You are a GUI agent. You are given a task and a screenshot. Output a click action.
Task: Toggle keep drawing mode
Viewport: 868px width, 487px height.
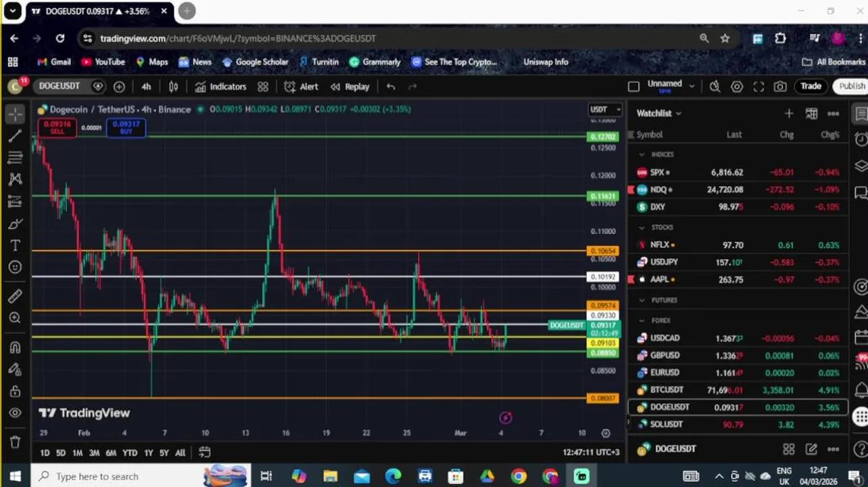15,369
